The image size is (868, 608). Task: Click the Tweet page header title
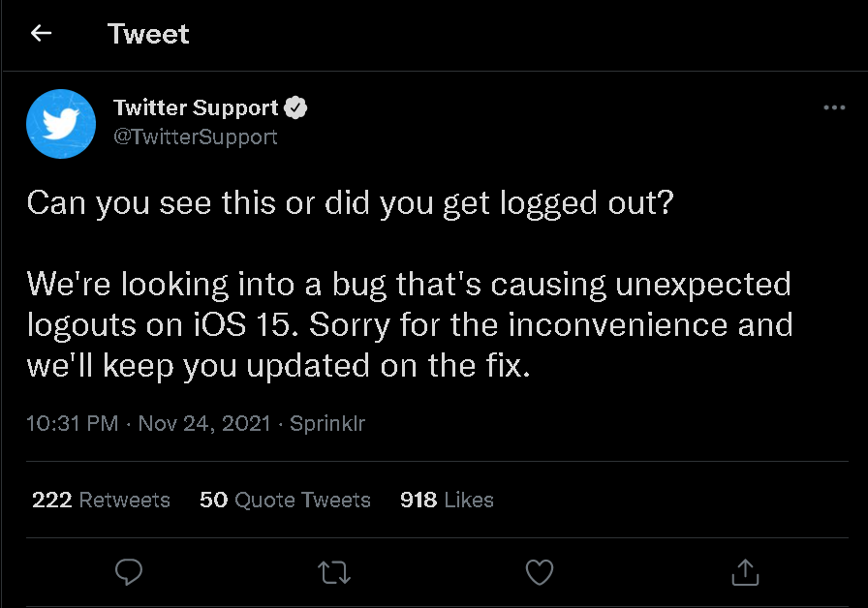[148, 34]
